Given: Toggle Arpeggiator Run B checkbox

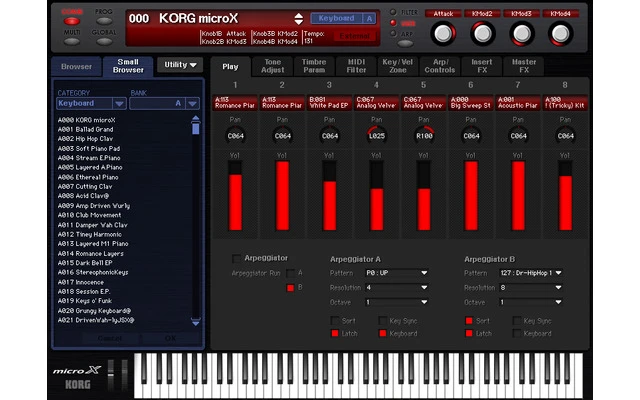Looking at the screenshot, I should tap(290, 288).
